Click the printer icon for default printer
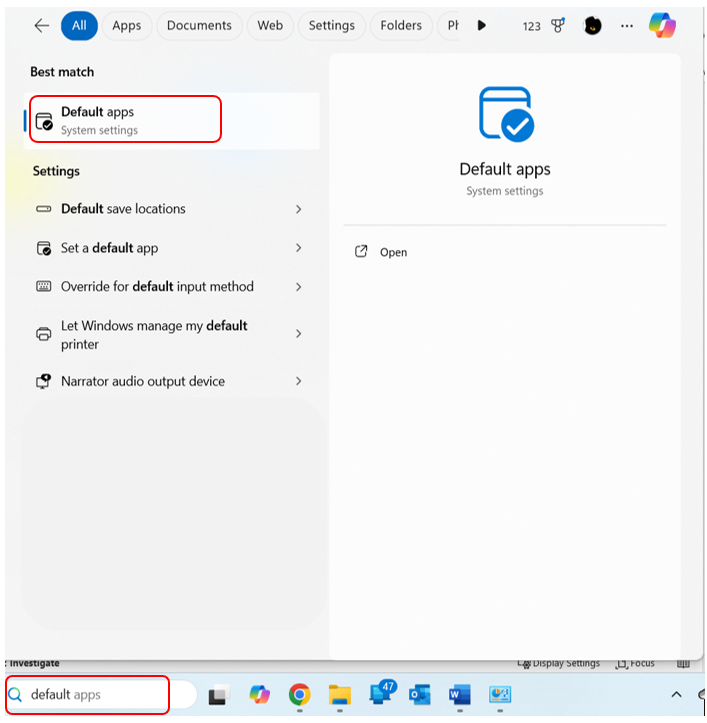The image size is (707, 723). [44, 333]
